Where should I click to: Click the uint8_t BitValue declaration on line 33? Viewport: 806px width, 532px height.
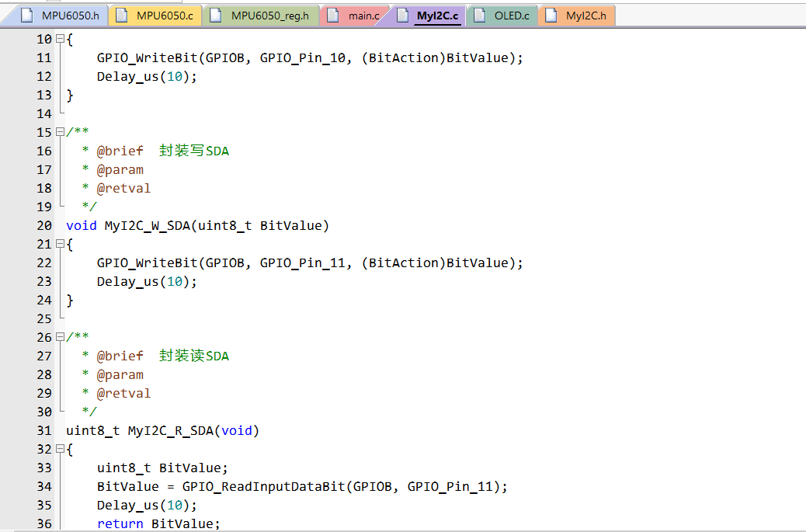click(x=162, y=468)
